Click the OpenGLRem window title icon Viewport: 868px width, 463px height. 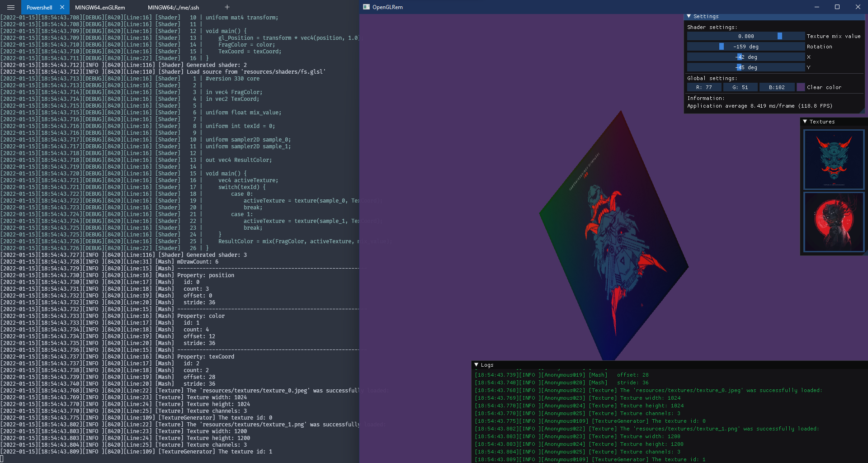(366, 7)
